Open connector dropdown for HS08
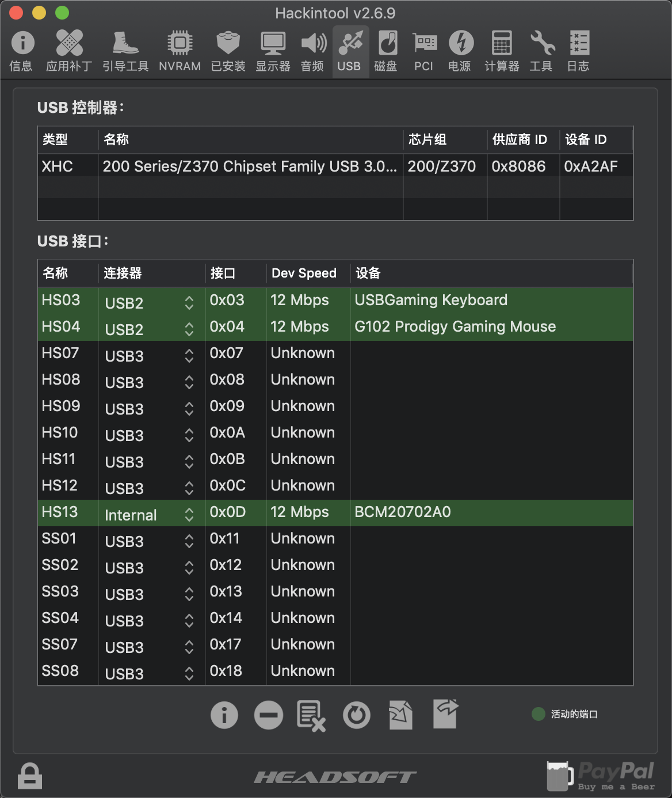 point(151,382)
